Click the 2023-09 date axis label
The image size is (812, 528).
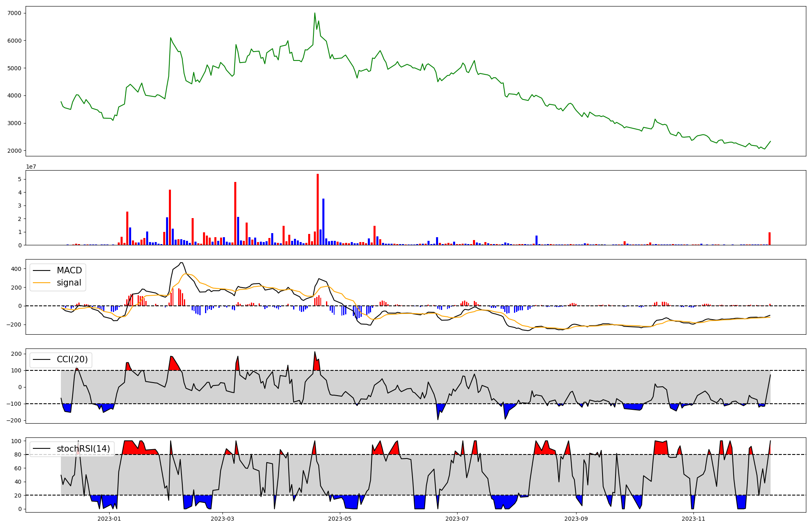pyautogui.click(x=576, y=519)
